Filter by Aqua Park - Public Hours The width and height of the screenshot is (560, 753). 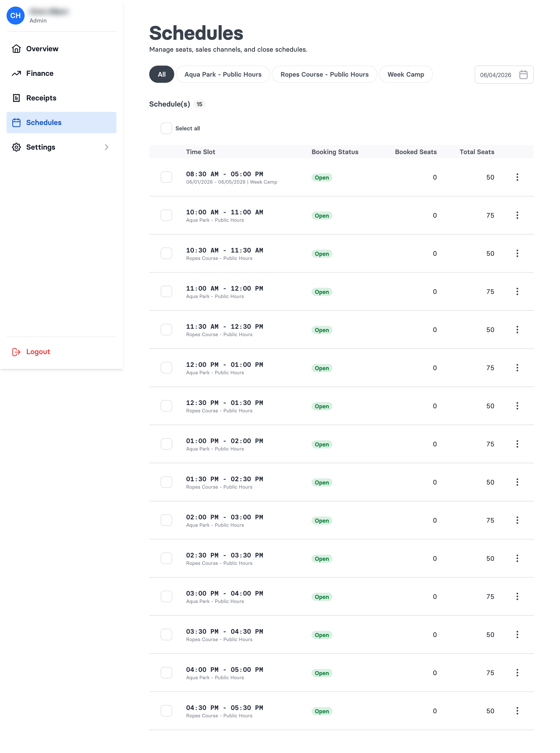click(223, 75)
